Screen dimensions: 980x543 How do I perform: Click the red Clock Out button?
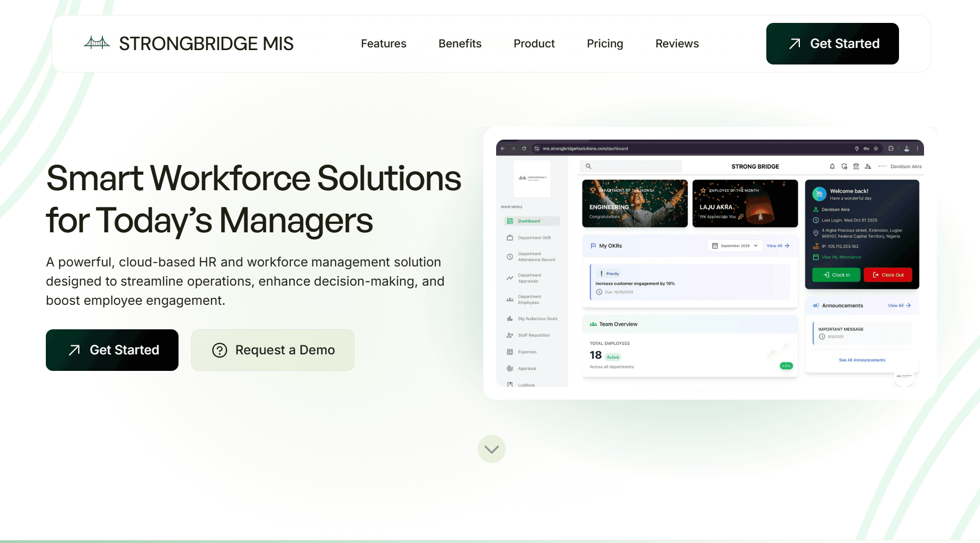[888, 275]
